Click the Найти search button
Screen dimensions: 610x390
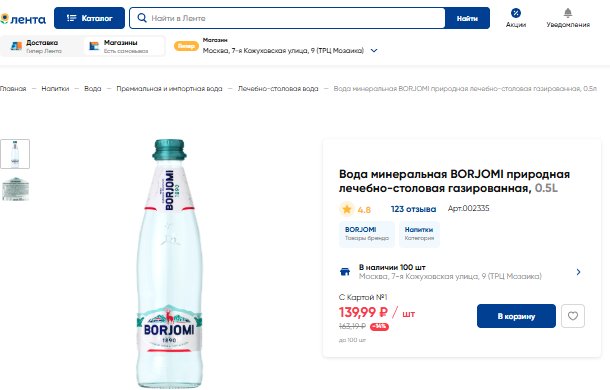pyautogui.click(x=467, y=18)
